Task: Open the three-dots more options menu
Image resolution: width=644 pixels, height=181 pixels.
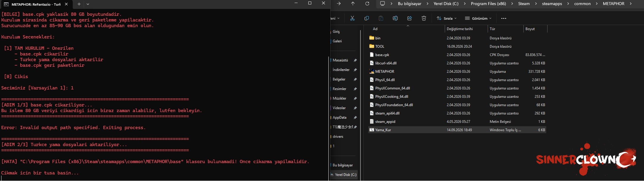Action: (504, 18)
